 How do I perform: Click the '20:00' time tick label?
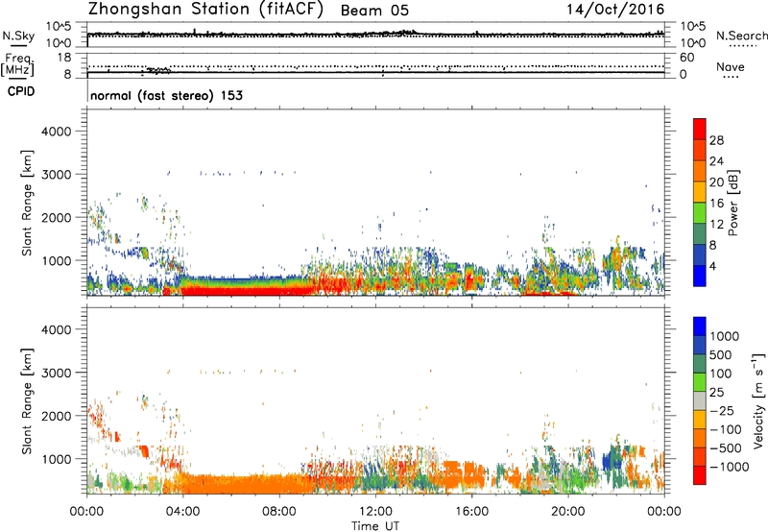(x=568, y=512)
